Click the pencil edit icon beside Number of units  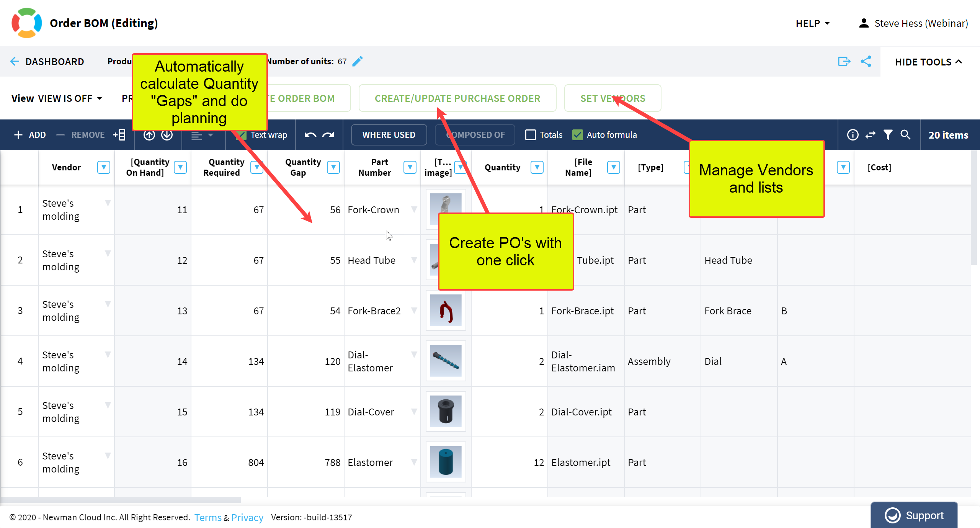358,61
